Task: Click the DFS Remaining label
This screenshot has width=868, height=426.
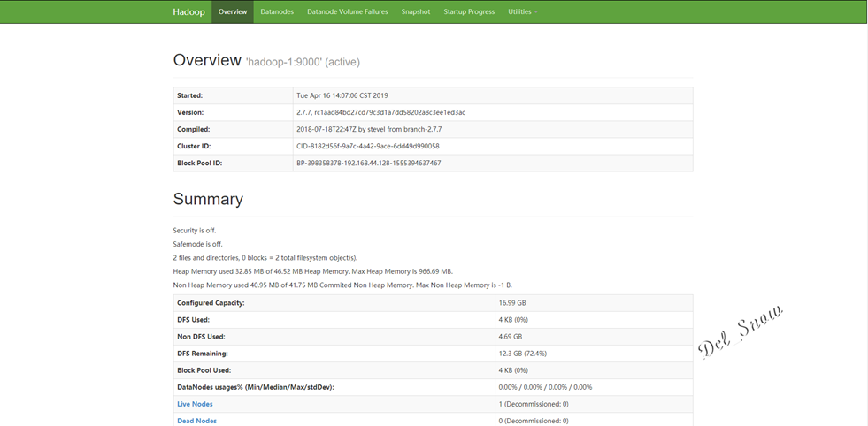Action: click(x=203, y=354)
